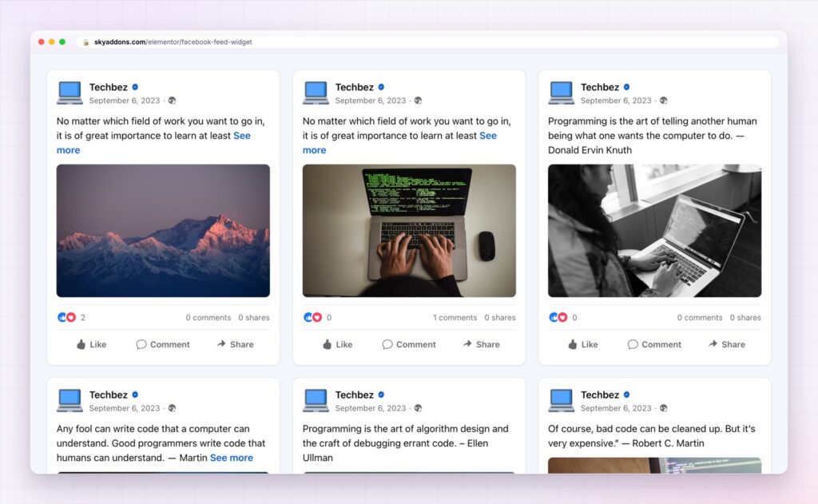The image size is (818, 504).
Task: Open reaction icons showing 2 on mountain post
Action: tap(67, 317)
